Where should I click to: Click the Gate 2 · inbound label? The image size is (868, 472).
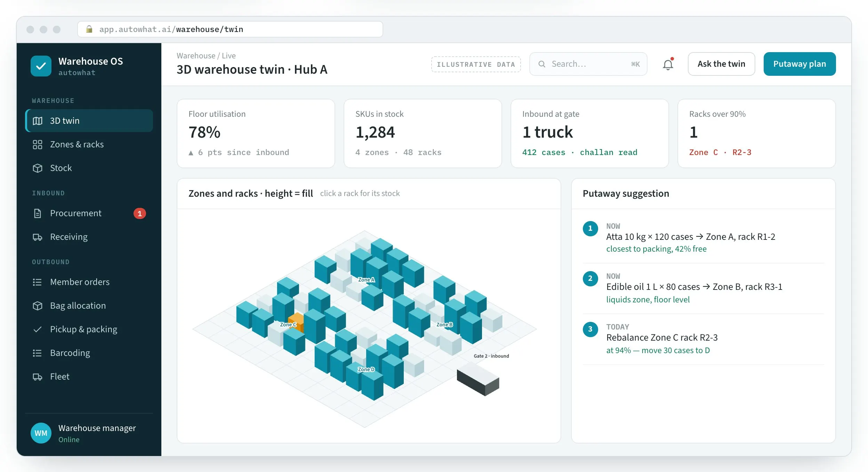(x=491, y=356)
